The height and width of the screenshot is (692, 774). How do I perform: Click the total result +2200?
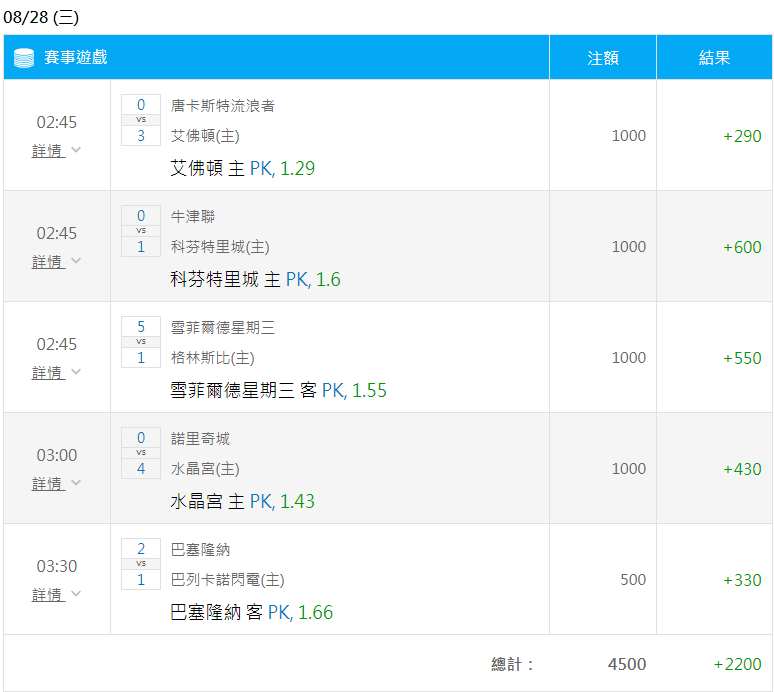(x=737, y=664)
